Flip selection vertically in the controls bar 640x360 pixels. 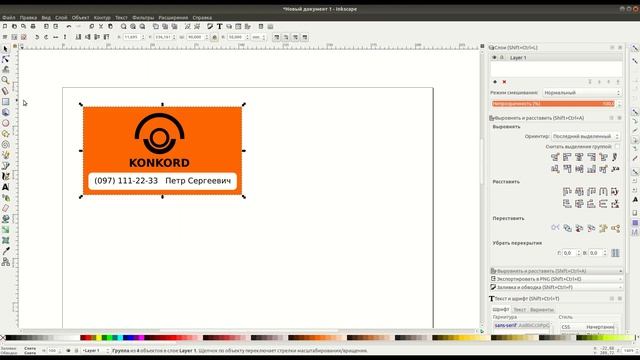pyautogui.click(x=65, y=37)
